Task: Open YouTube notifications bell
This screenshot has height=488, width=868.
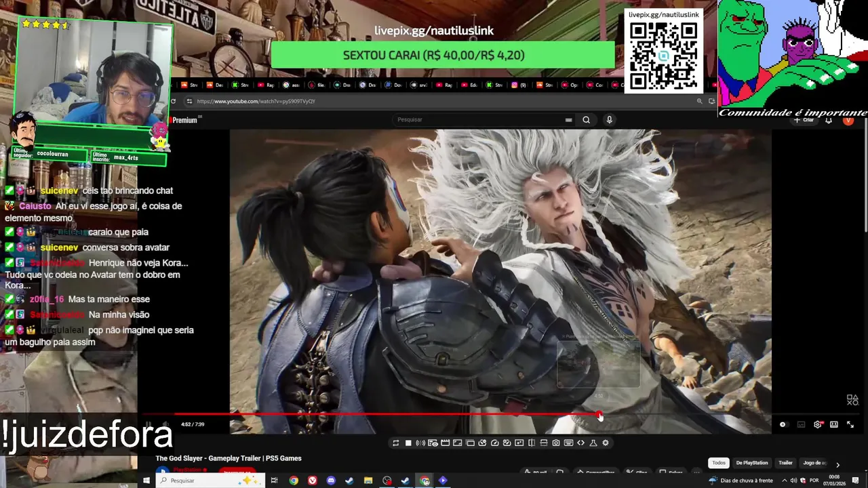Action: pyautogui.click(x=829, y=120)
